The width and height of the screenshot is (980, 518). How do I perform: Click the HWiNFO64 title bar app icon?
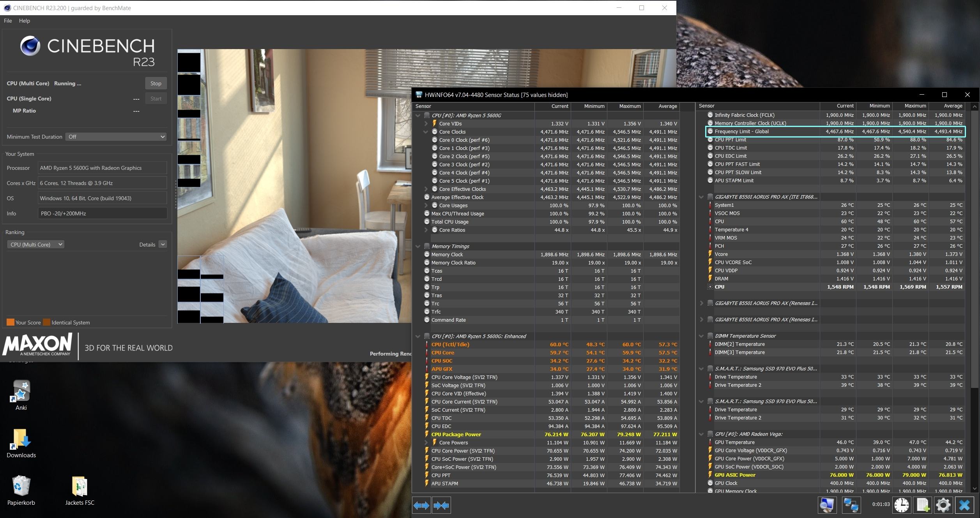click(419, 95)
